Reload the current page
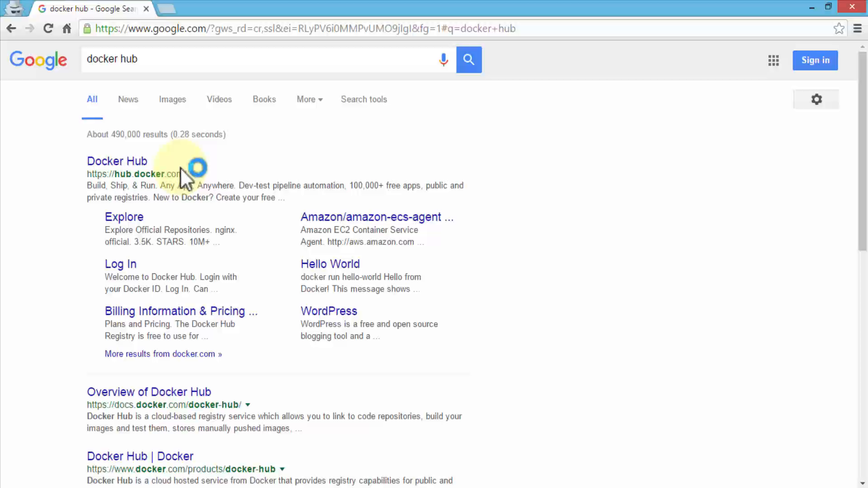This screenshot has width=868, height=488. click(x=48, y=28)
